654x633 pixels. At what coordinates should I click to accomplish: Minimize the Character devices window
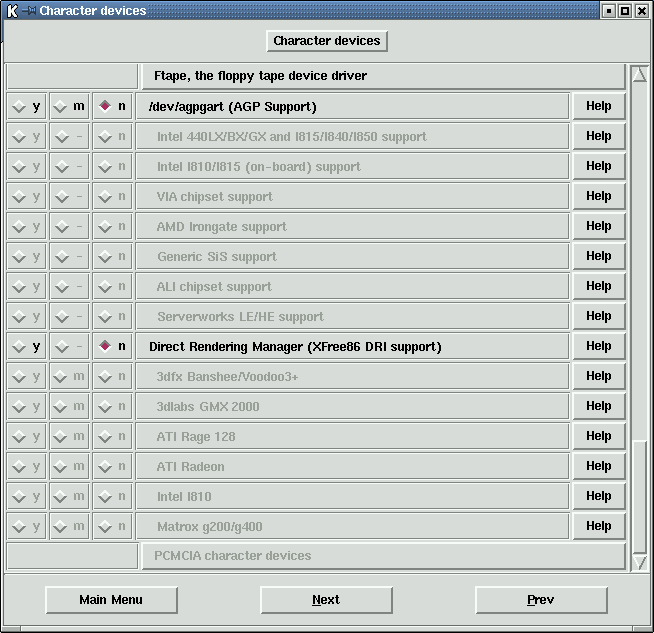(608, 11)
